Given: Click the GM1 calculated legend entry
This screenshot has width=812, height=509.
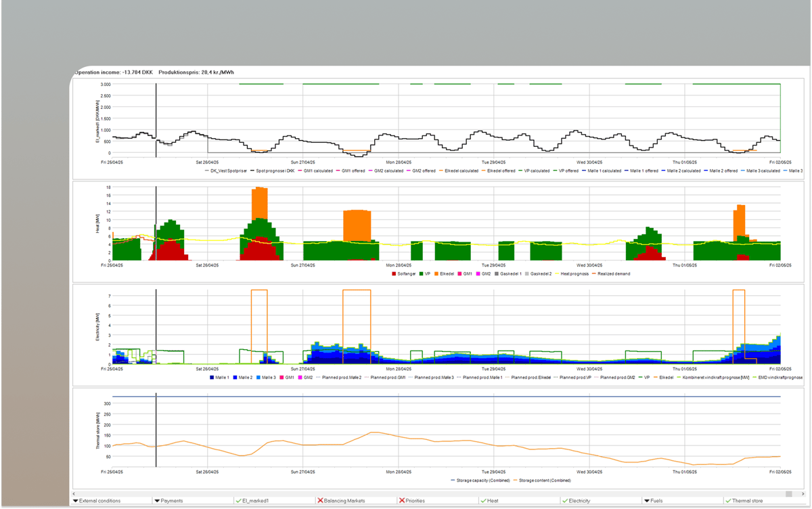Looking at the screenshot, I should [315, 171].
